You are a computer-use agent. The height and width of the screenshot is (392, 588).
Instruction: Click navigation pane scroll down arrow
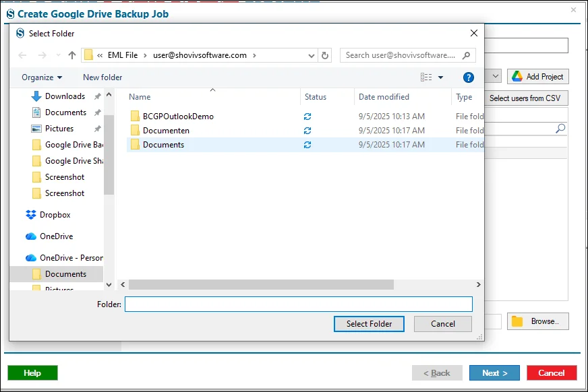click(109, 284)
